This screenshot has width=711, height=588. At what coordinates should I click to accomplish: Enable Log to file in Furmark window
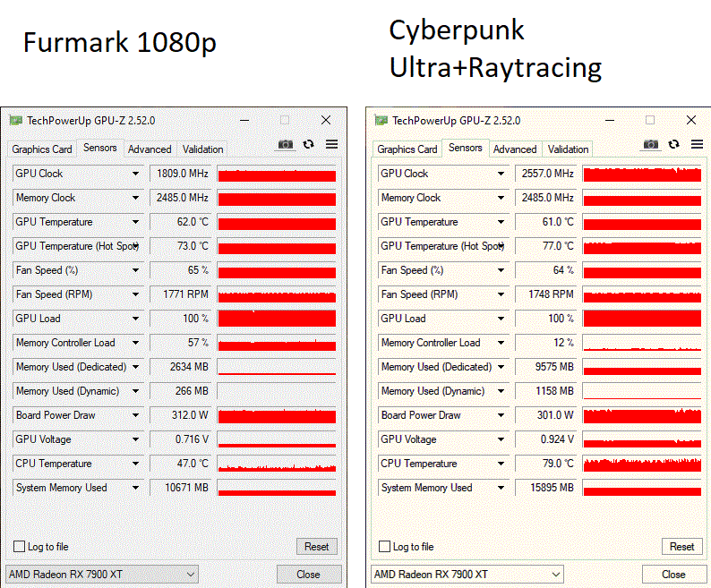tap(19, 546)
